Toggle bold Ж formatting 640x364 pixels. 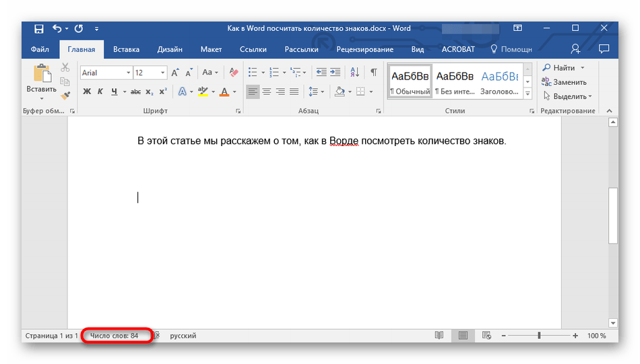[x=87, y=92]
